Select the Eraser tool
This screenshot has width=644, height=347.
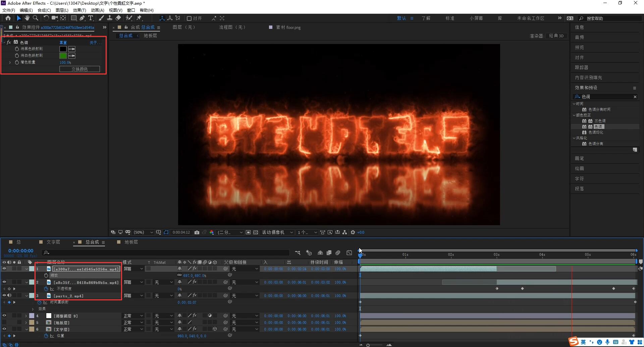coord(118,18)
